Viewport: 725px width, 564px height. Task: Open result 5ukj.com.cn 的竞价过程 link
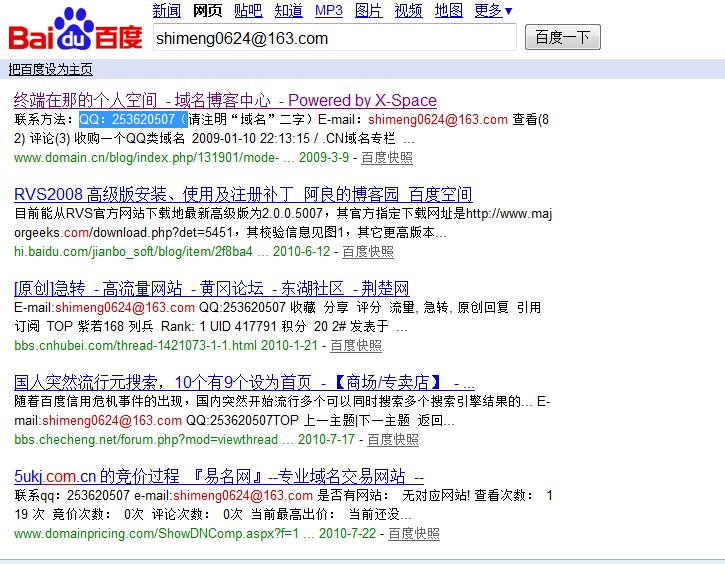click(x=219, y=476)
